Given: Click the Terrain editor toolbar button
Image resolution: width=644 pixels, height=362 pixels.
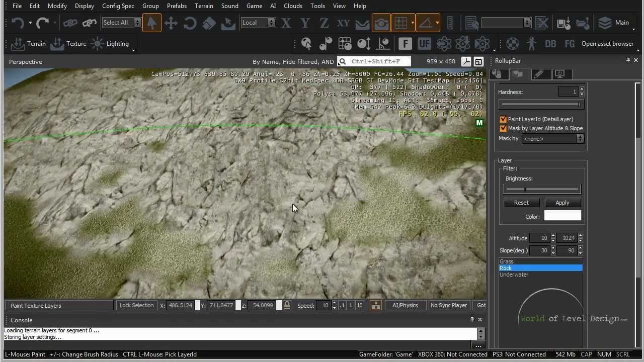Looking at the screenshot, I should click(x=29, y=44).
